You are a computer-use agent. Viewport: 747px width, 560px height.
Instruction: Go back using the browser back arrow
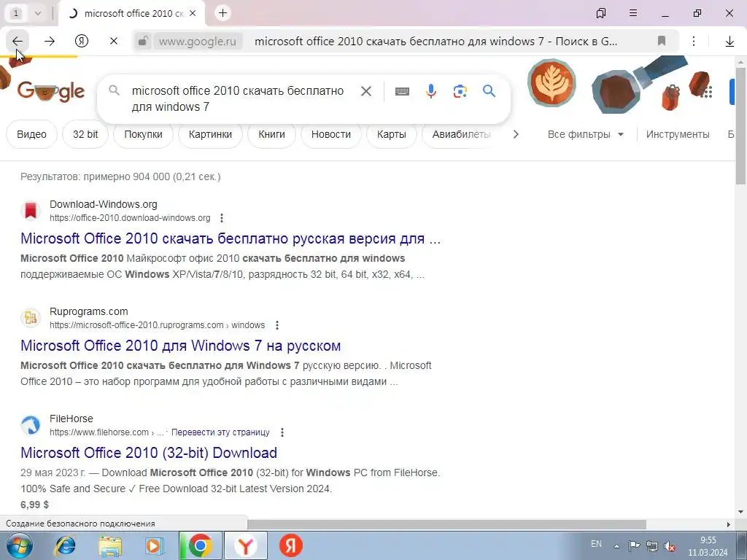point(18,42)
